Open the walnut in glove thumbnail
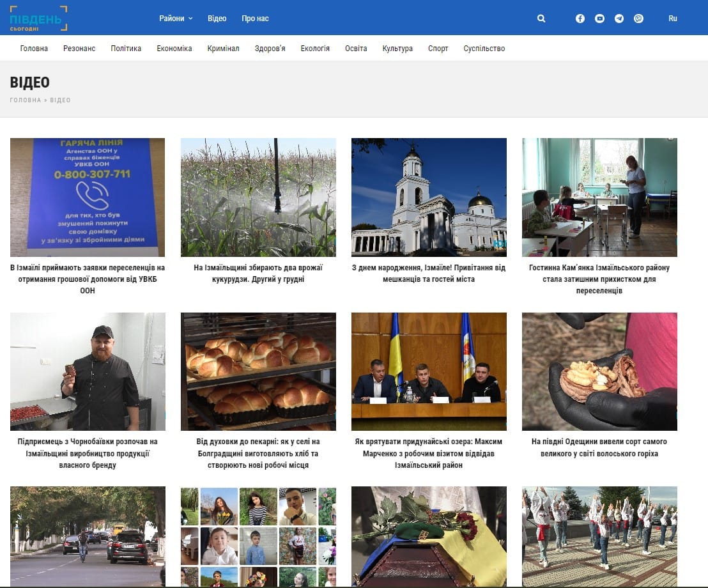Viewport: 708px width, 588px height. tap(599, 371)
